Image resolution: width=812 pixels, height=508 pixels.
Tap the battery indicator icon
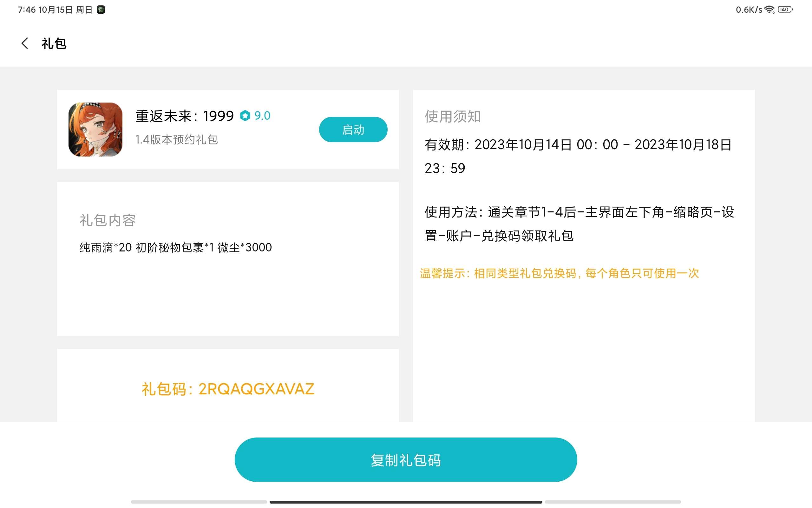pos(785,10)
